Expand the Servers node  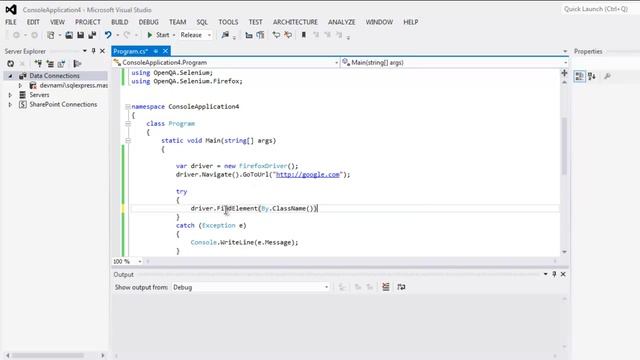pos(10,95)
